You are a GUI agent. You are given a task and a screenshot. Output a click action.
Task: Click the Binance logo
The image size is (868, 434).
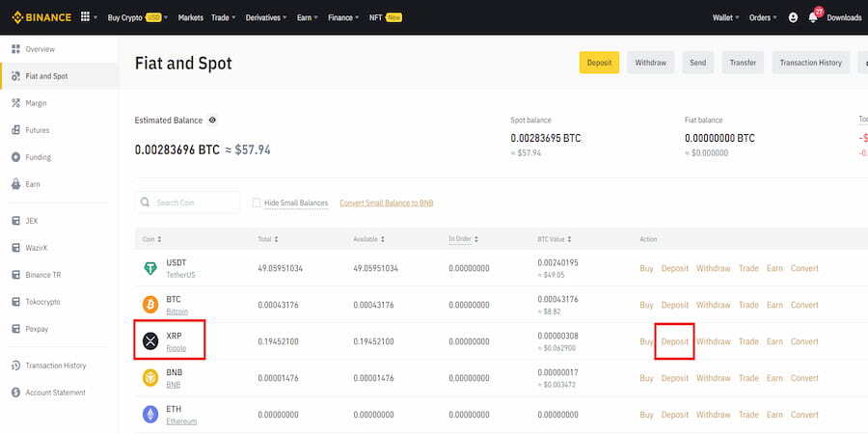41,17
